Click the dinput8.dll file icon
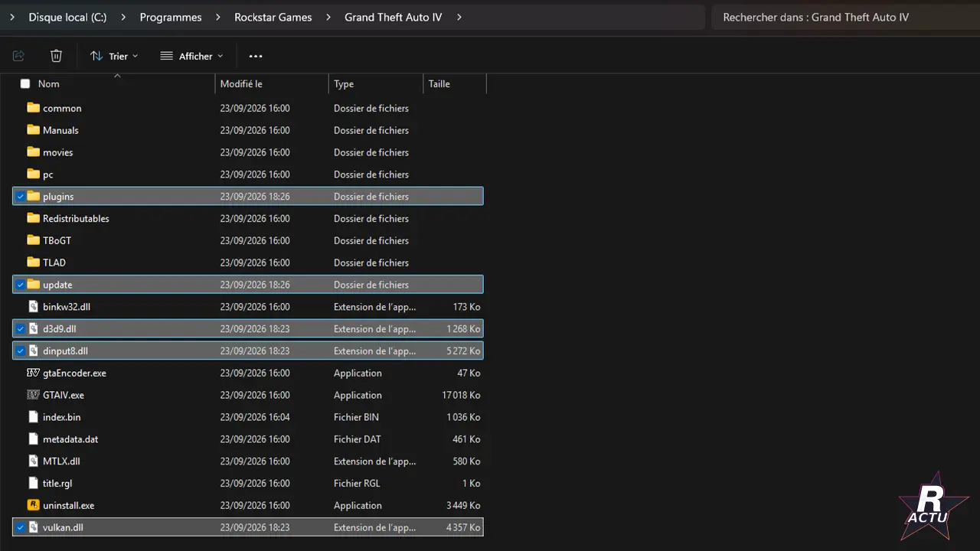Image resolution: width=980 pixels, height=551 pixels. (33, 351)
